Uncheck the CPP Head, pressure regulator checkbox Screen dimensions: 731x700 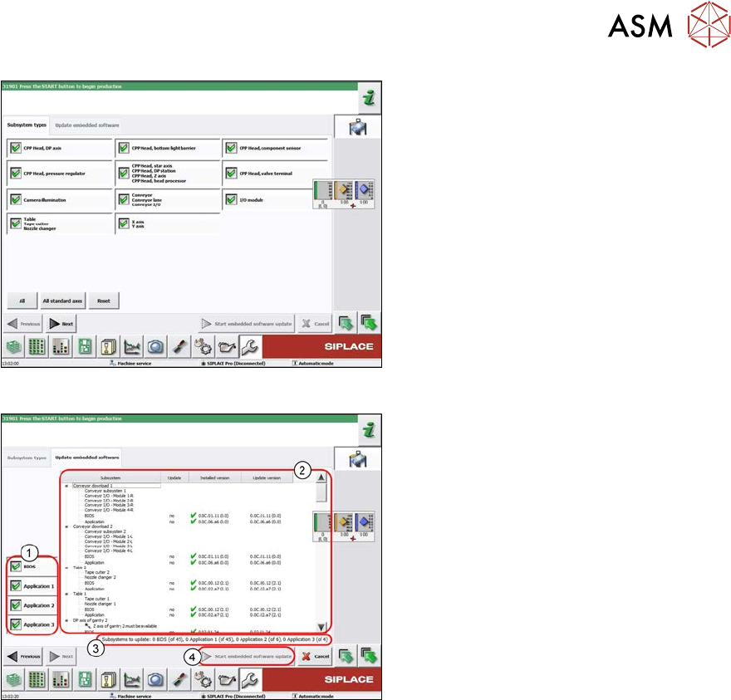coord(16,173)
